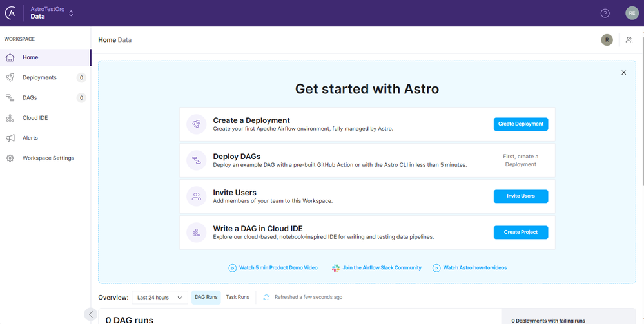Click the Alerts megaphone icon in the sidebar
Screen dimensions: 644x324
10,138
